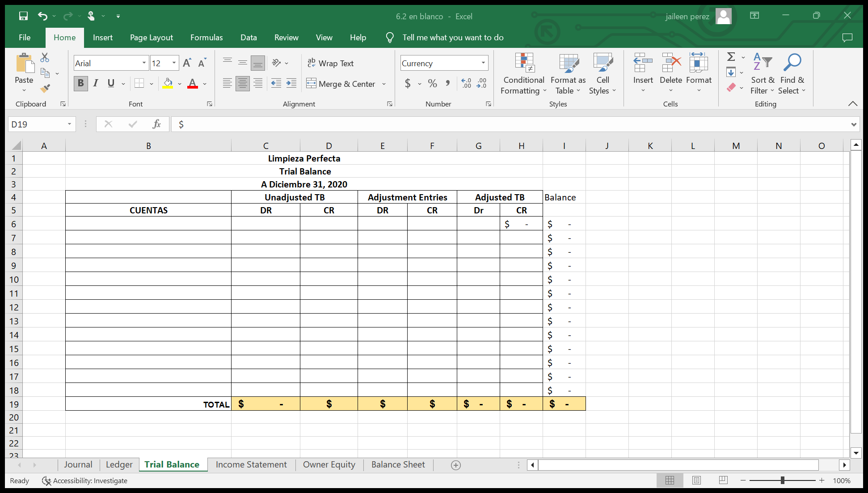The width and height of the screenshot is (868, 493).
Task: Toggle Align Right
Action: click(258, 84)
